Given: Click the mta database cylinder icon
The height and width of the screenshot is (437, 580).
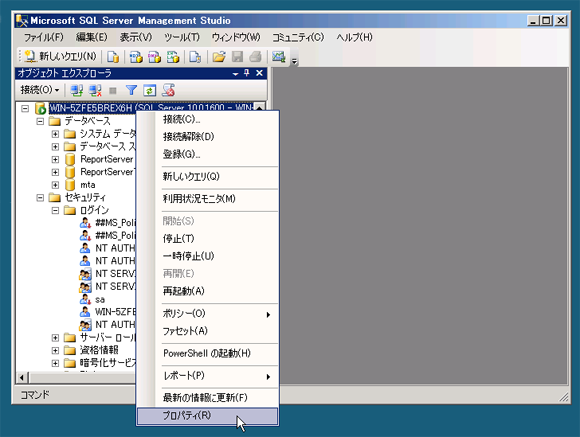Looking at the screenshot, I should click(x=70, y=185).
